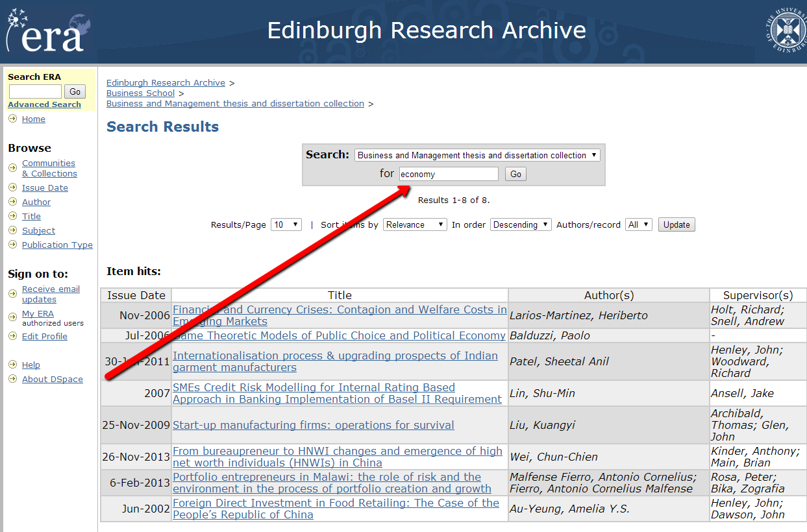Browse Communities & Collections

tap(49, 168)
